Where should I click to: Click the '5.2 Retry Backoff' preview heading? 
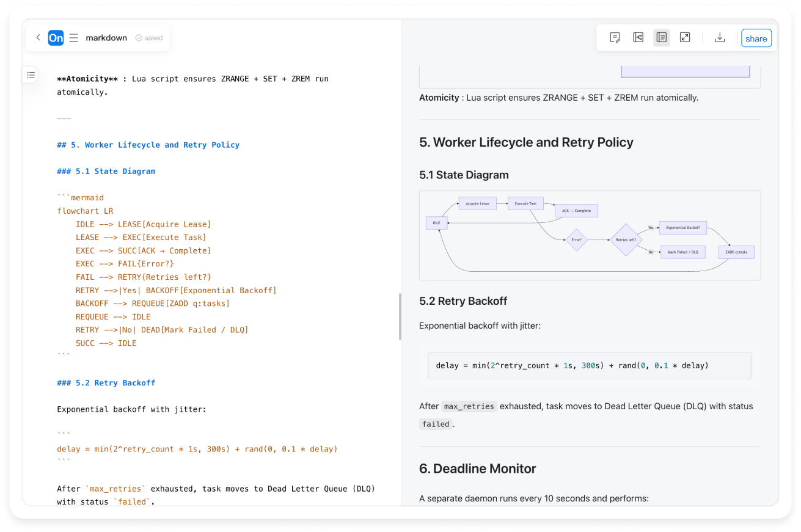[463, 301]
